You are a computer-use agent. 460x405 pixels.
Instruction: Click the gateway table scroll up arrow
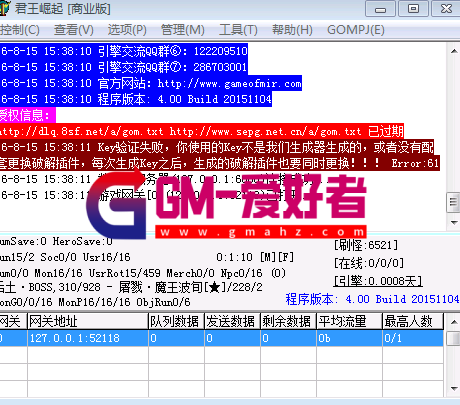[454, 322]
